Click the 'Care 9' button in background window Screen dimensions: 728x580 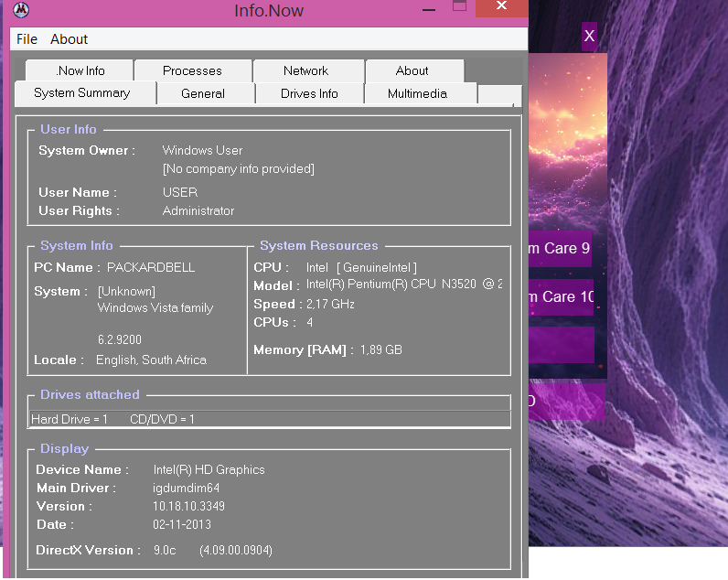point(560,249)
